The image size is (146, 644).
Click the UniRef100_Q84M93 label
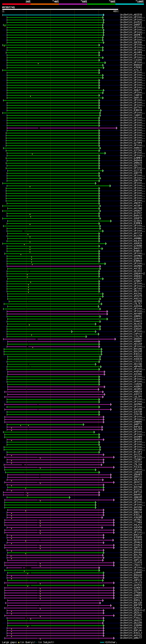coord(131,440)
